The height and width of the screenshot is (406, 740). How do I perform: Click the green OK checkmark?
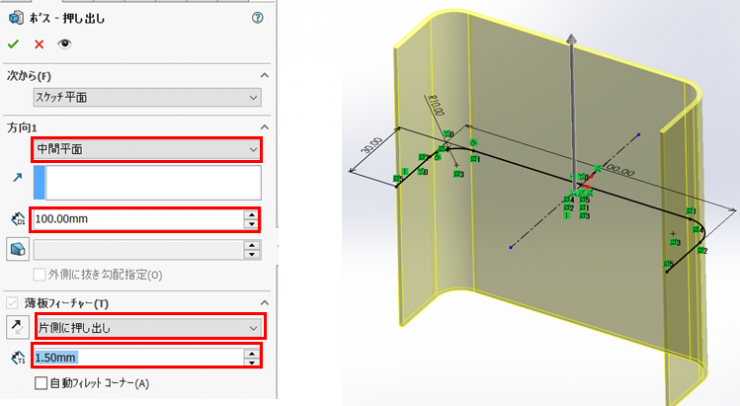pyautogui.click(x=13, y=44)
